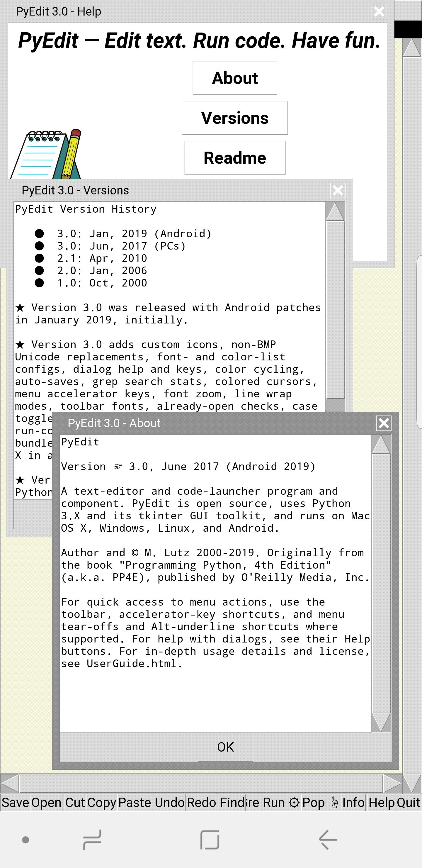Open the About help button

[234, 78]
